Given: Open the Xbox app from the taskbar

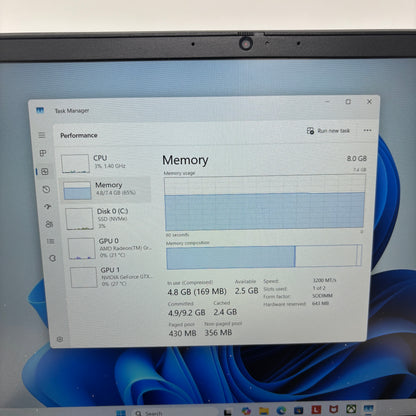Looking at the screenshot, I should (x=351, y=409).
